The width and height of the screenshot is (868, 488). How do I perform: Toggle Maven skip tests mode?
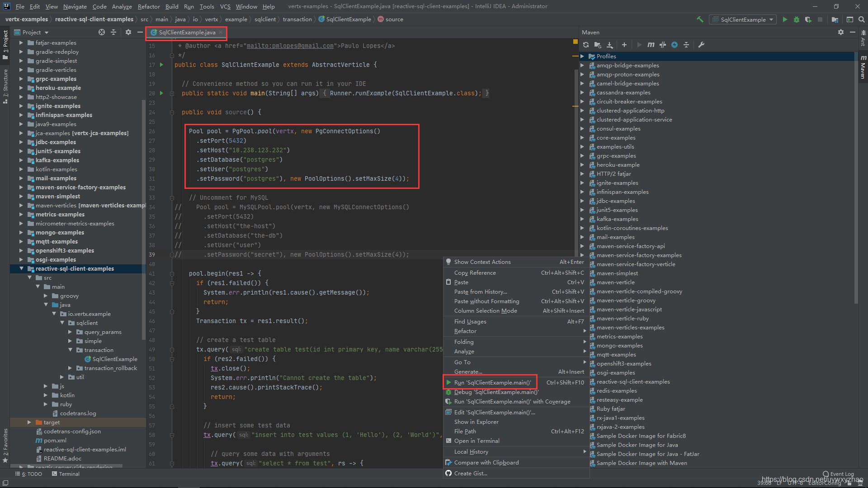coord(675,45)
